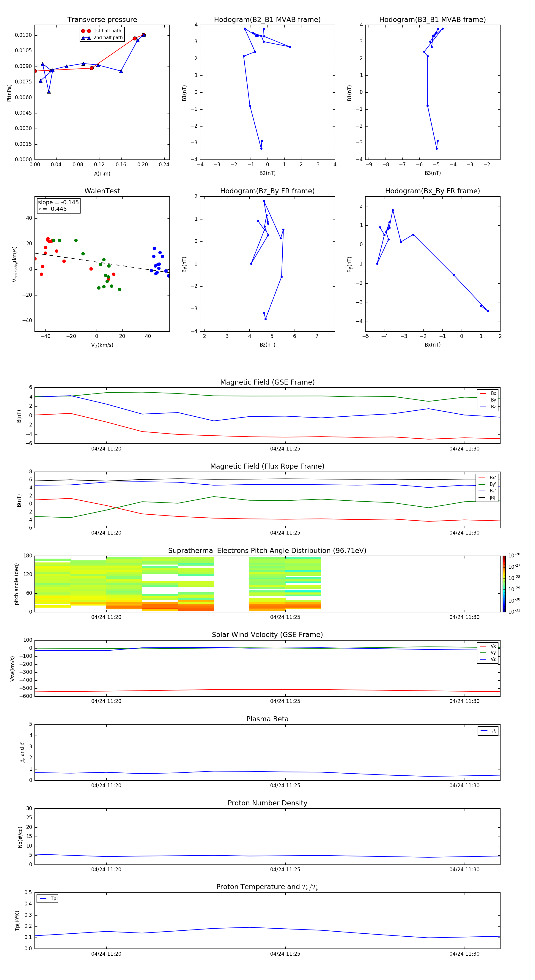Select the '1st half path' legend entry
This screenshot has width=535, height=980.
click(101, 31)
